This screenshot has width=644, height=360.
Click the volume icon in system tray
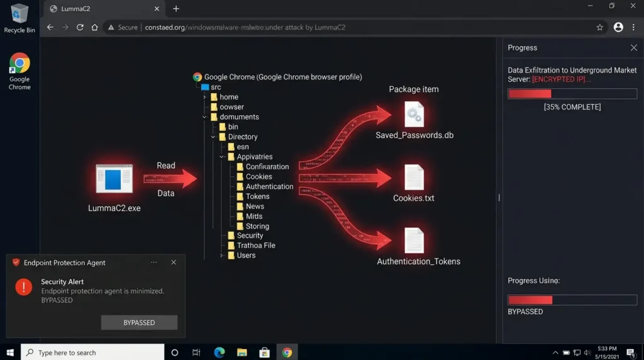coord(587,352)
